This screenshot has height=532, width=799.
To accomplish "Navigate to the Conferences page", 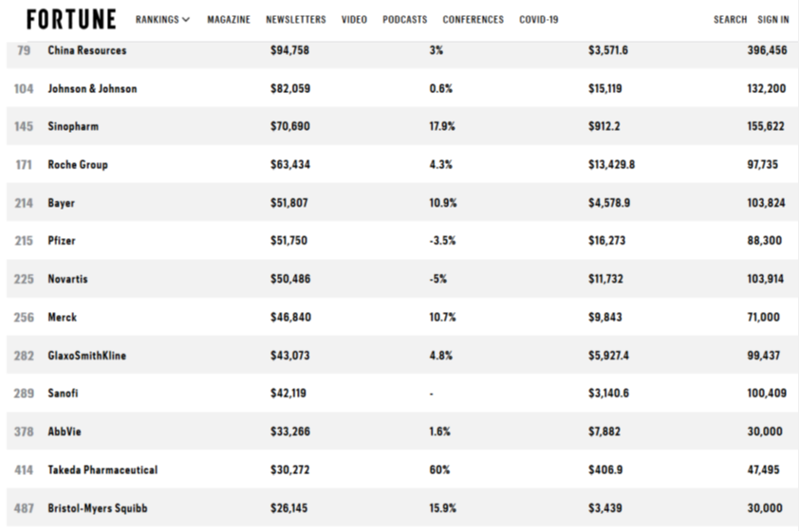I will (473, 19).
